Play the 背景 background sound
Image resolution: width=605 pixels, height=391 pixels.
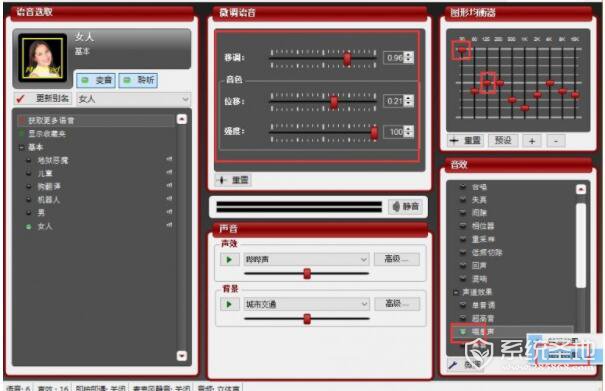pyautogui.click(x=229, y=304)
